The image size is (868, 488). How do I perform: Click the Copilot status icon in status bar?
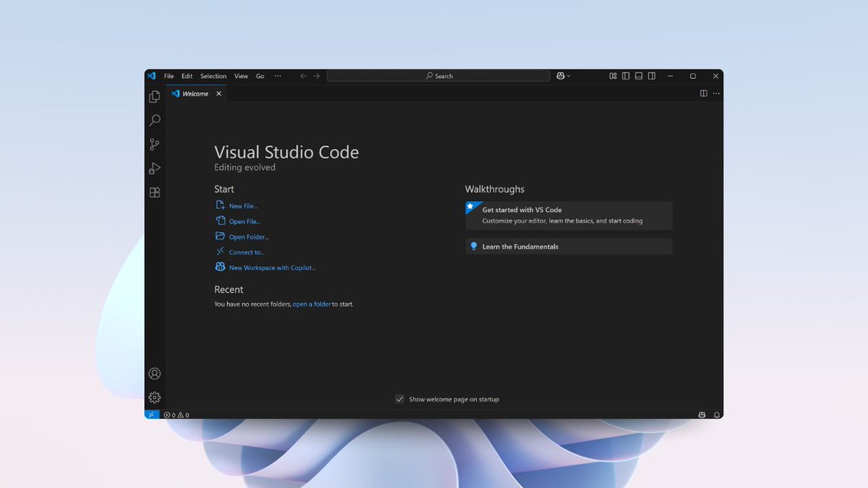point(702,415)
